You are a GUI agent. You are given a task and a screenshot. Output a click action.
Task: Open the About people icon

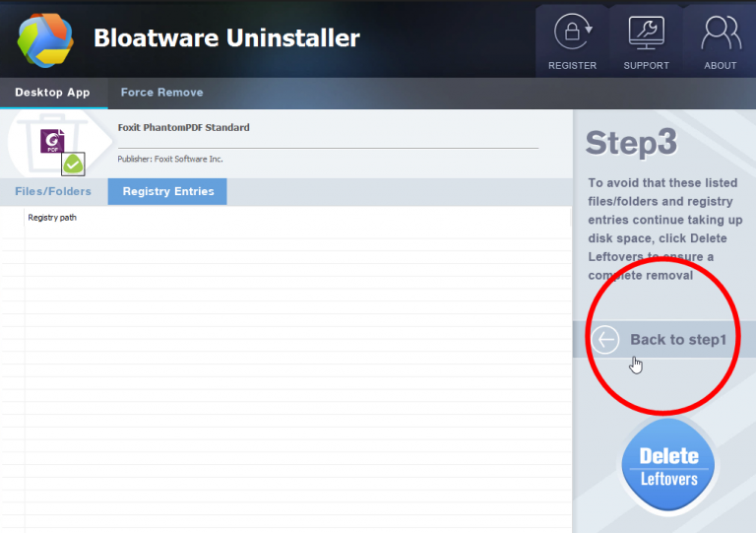(720, 33)
